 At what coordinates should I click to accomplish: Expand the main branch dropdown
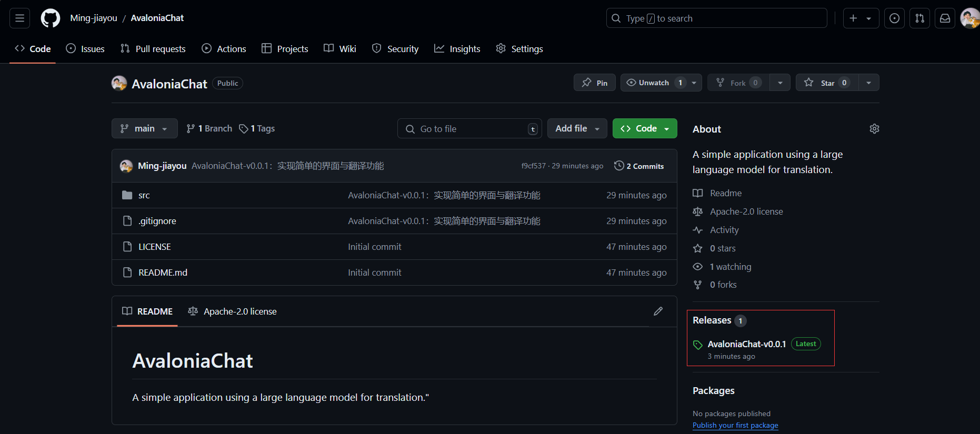144,128
